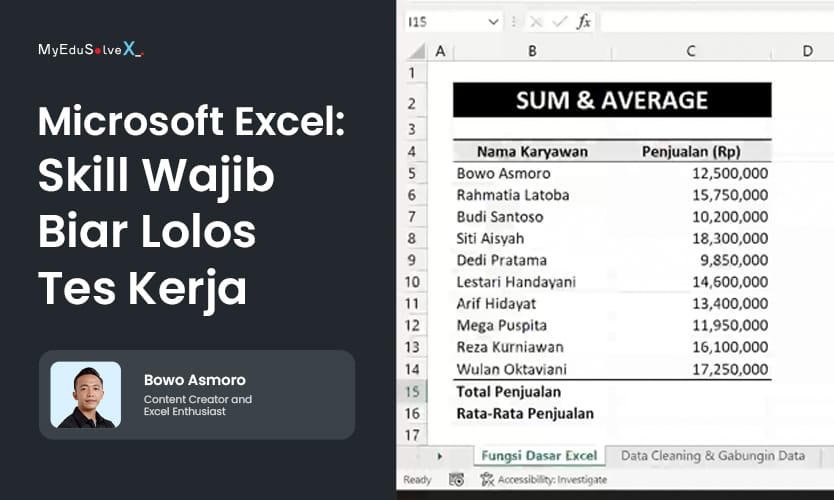Image resolution: width=834 pixels, height=500 pixels.
Task: Click Bowo Asmoro's profile photo
Action: coord(86,395)
